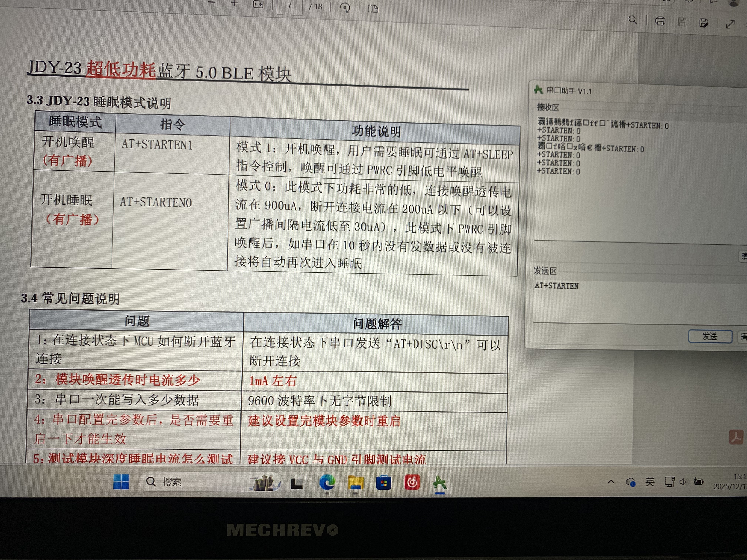Click the floppy disk save icon

tap(682, 22)
